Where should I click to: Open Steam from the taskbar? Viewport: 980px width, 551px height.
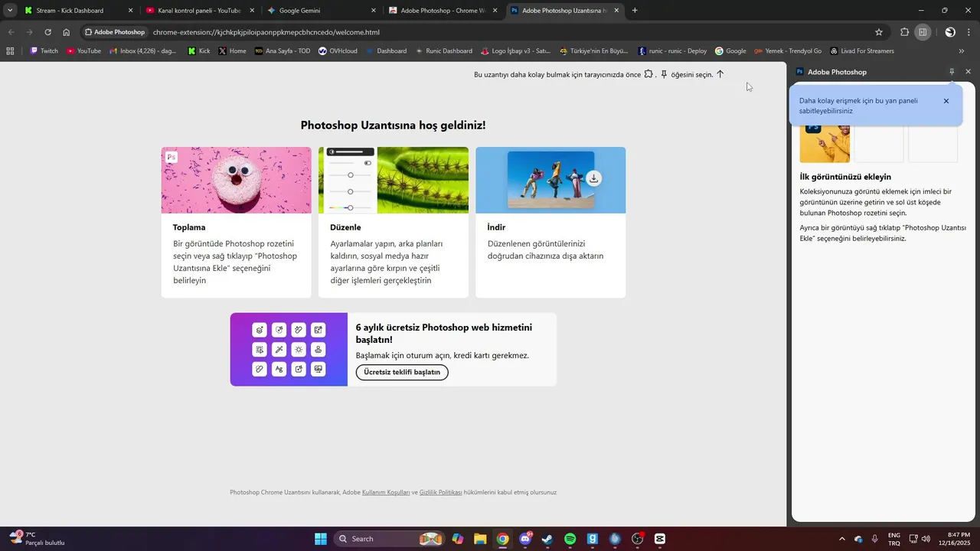(547, 539)
